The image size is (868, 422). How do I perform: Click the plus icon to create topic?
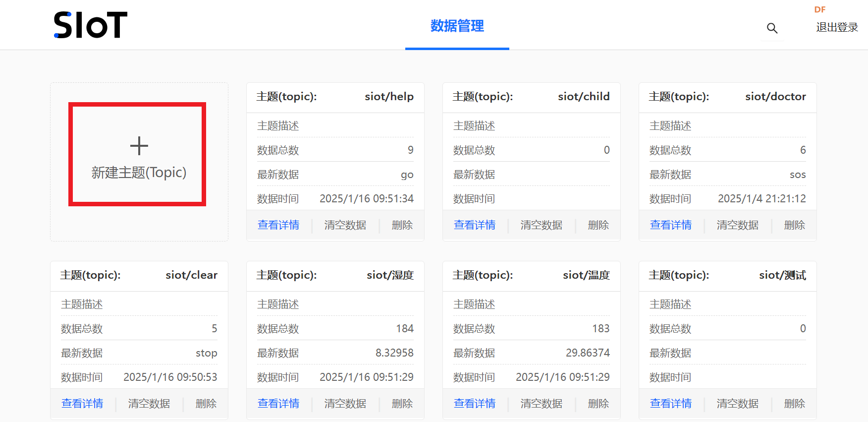[x=139, y=146]
